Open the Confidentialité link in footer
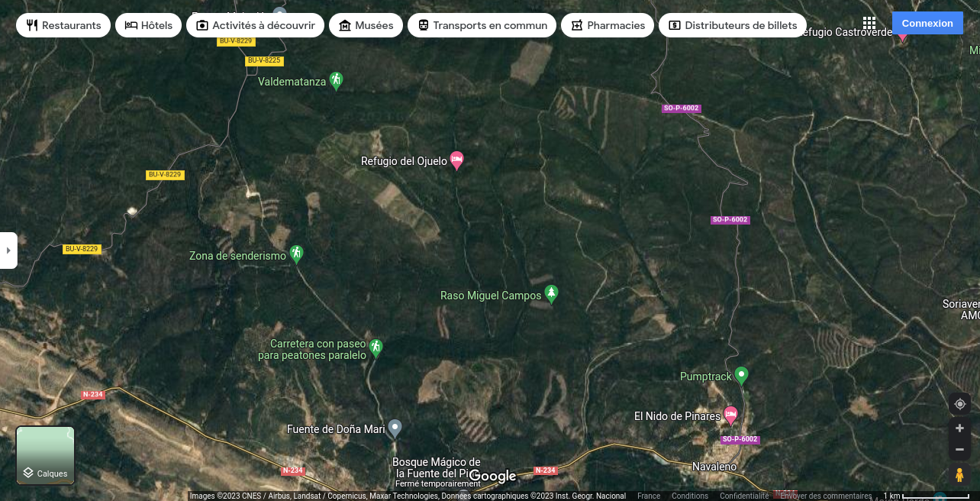The height and width of the screenshot is (501, 980). (x=744, y=496)
